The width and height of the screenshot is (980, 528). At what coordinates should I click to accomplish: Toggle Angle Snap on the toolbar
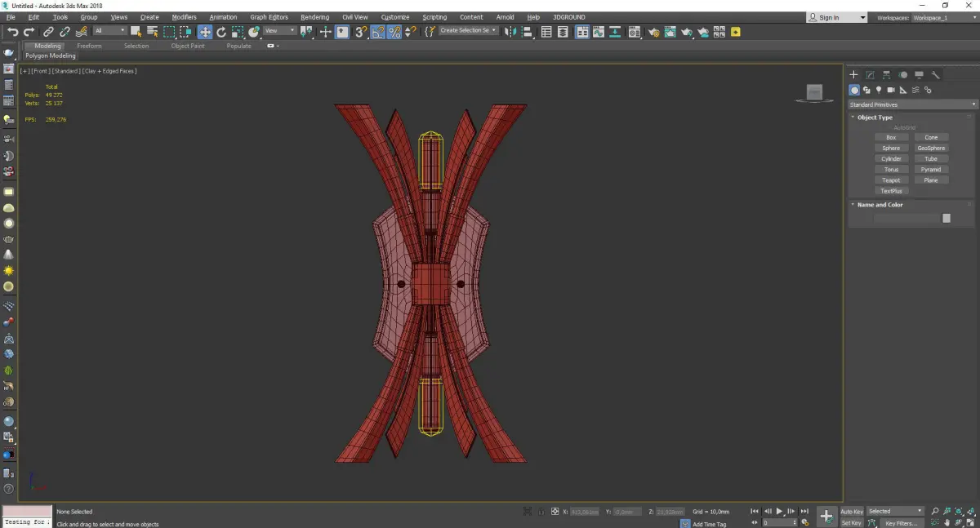378,32
